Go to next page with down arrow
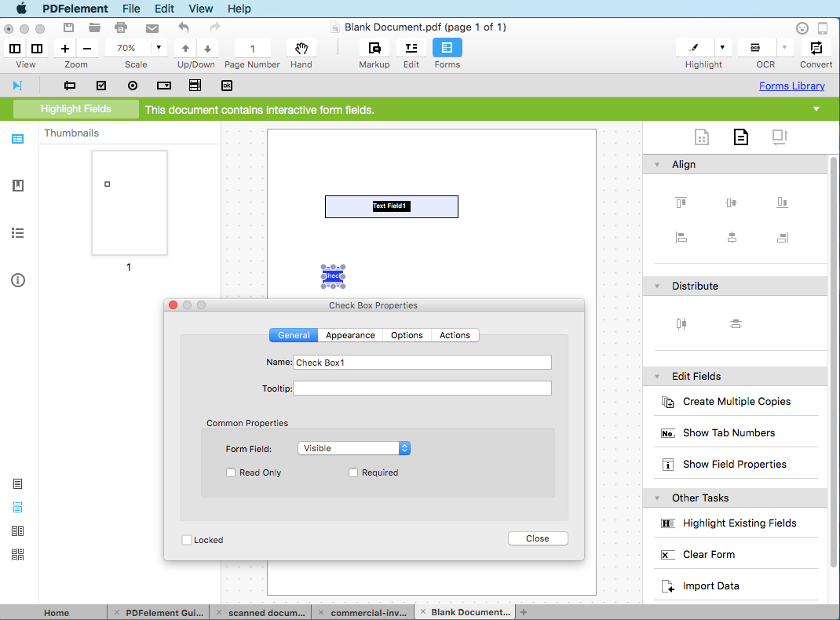This screenshot has width=840, height=620. click(208, 49)
